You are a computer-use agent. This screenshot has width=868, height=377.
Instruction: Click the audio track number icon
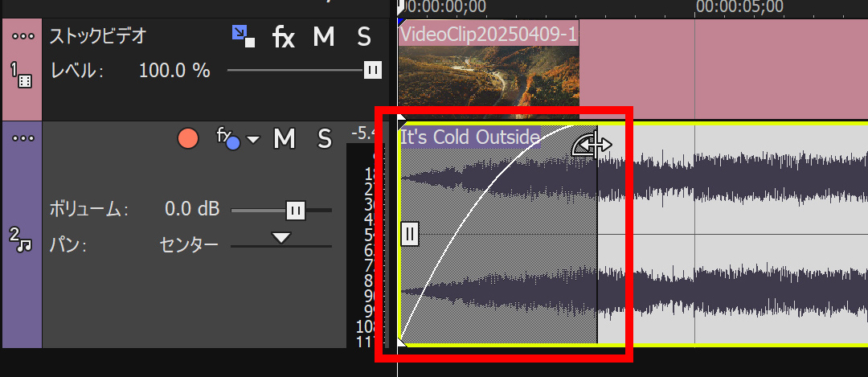21,240
